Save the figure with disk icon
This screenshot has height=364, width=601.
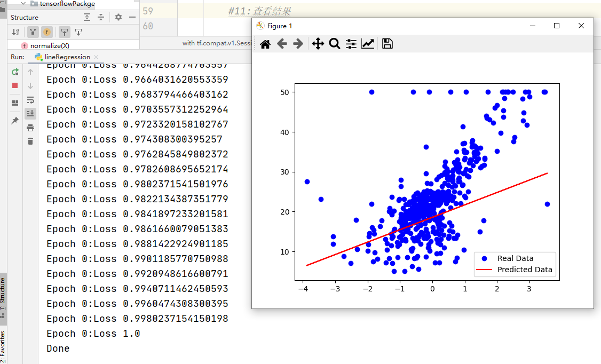click(x=387, y=44)
